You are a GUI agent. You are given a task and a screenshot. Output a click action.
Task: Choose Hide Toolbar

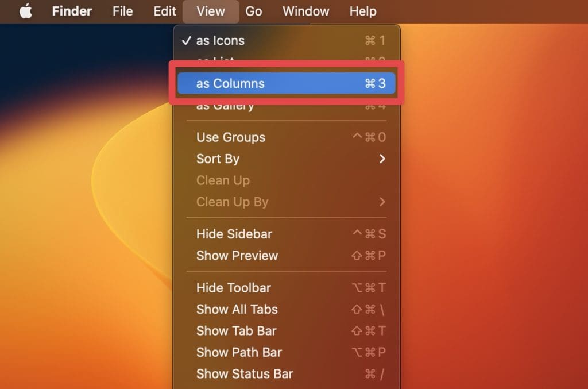tap(287, 288)
